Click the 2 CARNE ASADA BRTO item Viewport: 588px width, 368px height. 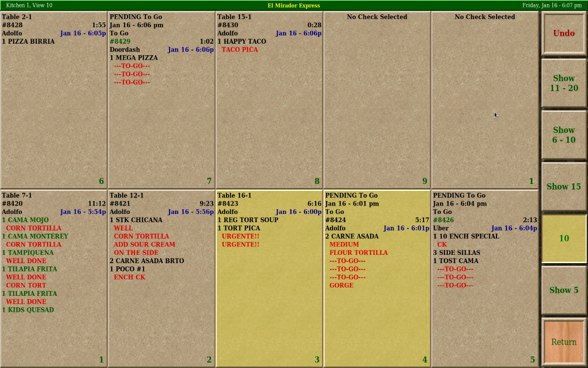click(x=147, y=261)
